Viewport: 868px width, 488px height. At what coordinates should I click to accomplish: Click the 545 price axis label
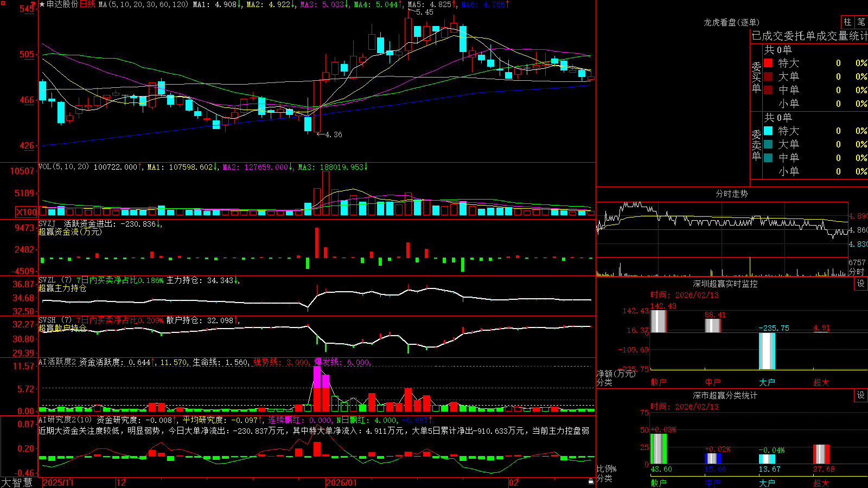coord(27,9)
